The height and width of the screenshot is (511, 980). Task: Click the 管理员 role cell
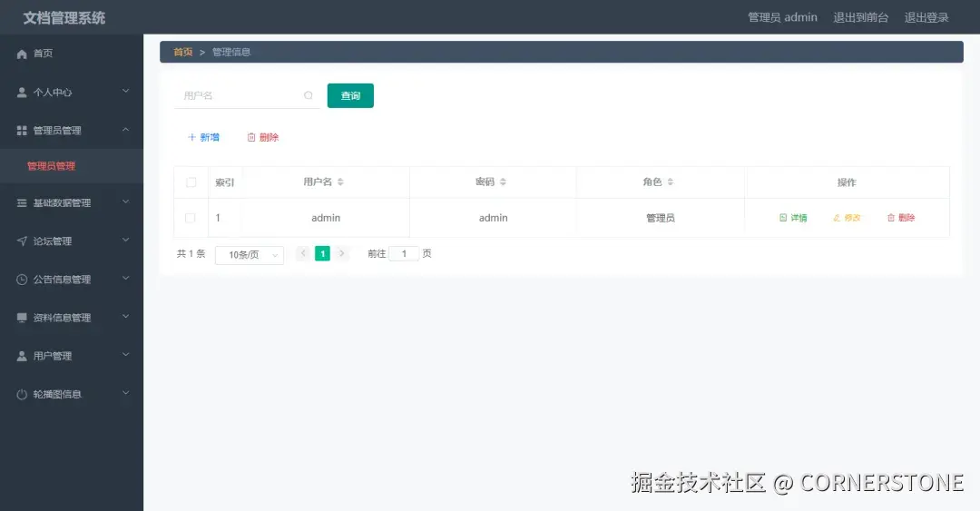661,218
